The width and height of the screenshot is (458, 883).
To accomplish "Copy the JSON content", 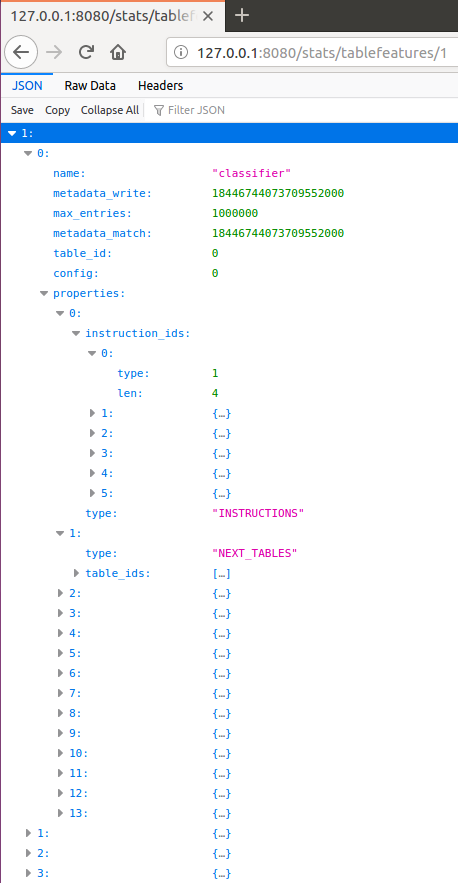I will (x=57, y=110).
